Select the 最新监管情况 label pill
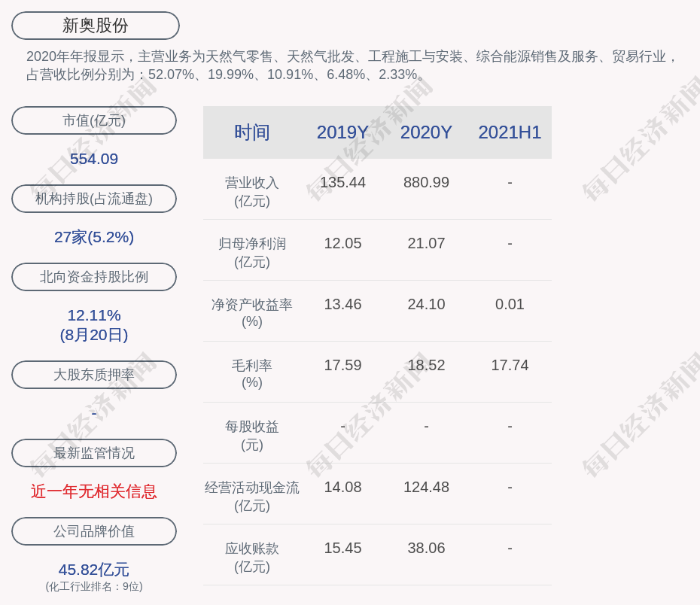700x605 pixels. pos(94,453)
